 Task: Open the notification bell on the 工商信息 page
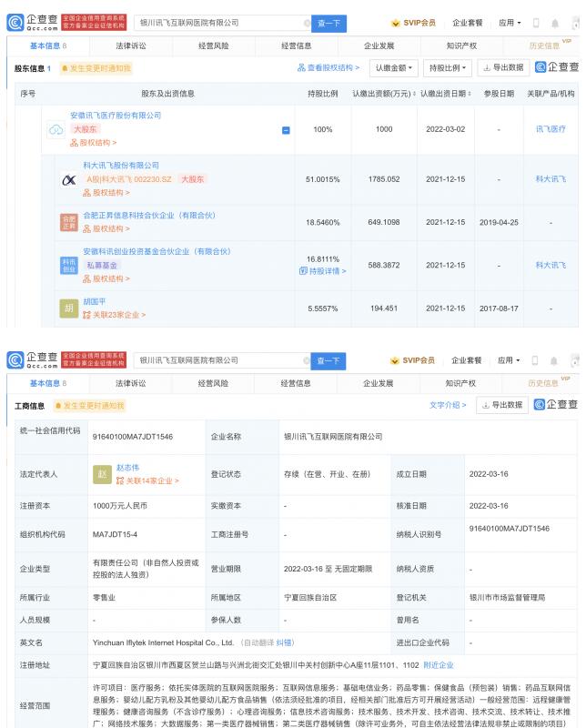point(554,360)
